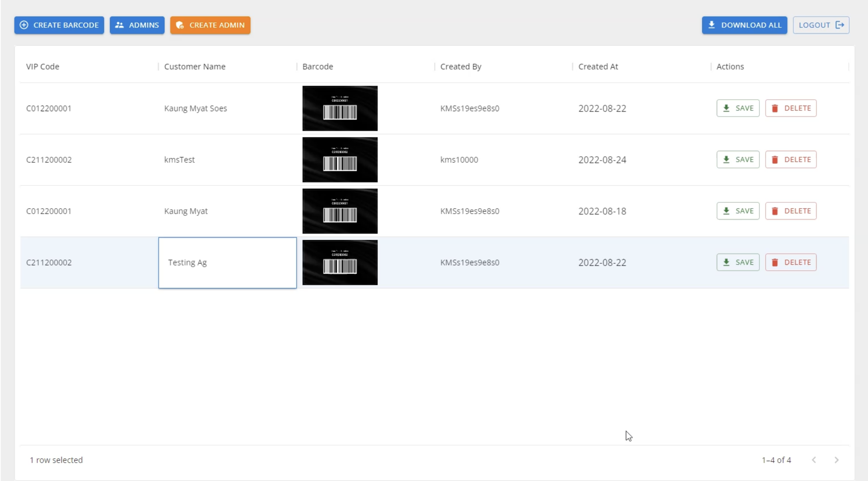Click the Create Admin button

point(210,25)
